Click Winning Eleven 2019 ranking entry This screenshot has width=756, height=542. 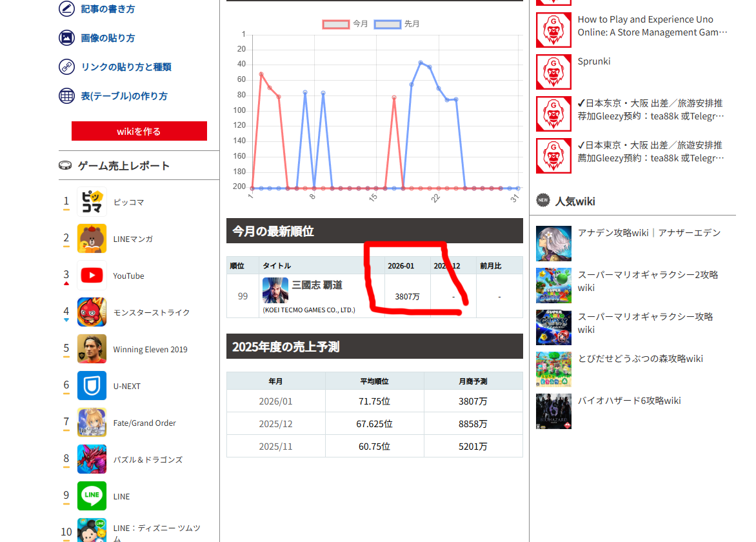click(x=150, y=349)
